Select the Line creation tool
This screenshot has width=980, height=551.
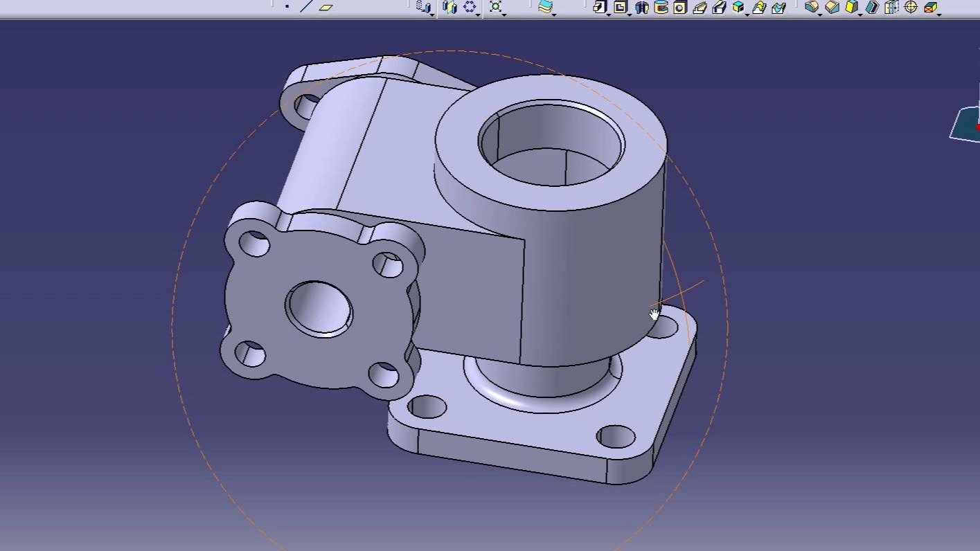(x=307, y=6)
